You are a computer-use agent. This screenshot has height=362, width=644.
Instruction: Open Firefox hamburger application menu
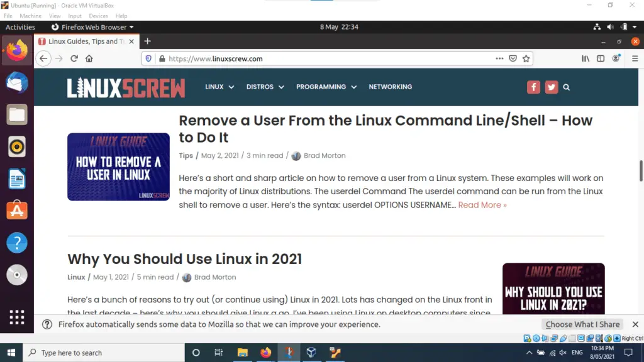coord(635,58)
